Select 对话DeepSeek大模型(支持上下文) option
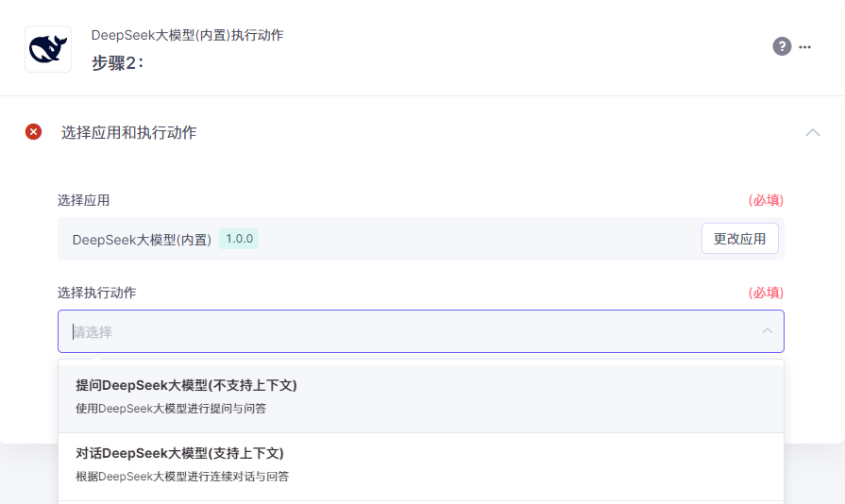Image resolution: width=845 pixels, height=504 pixels. point(421,466)
